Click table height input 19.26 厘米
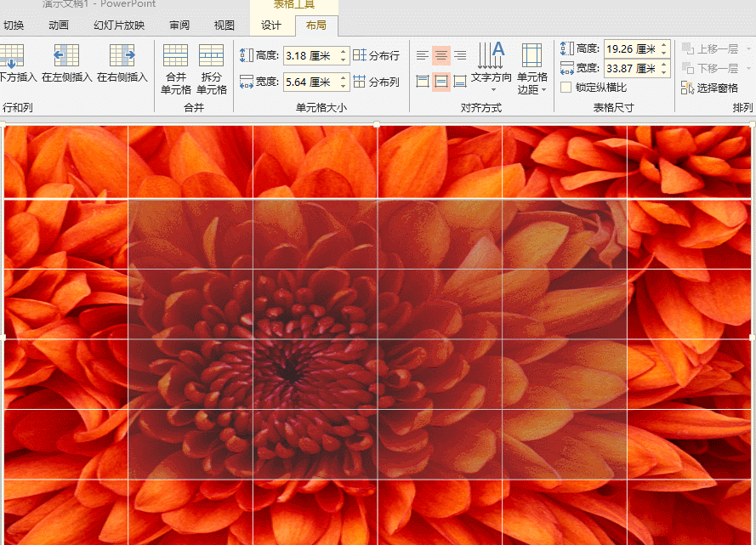 (631, 48)
